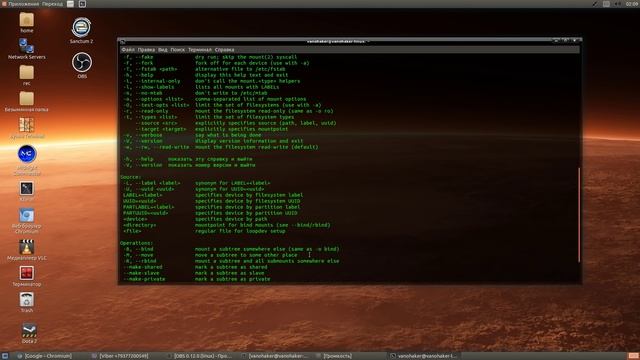640x360 pixels.
Task: Click the terminal launcher in top panel
Action: [x=82, y=4]
